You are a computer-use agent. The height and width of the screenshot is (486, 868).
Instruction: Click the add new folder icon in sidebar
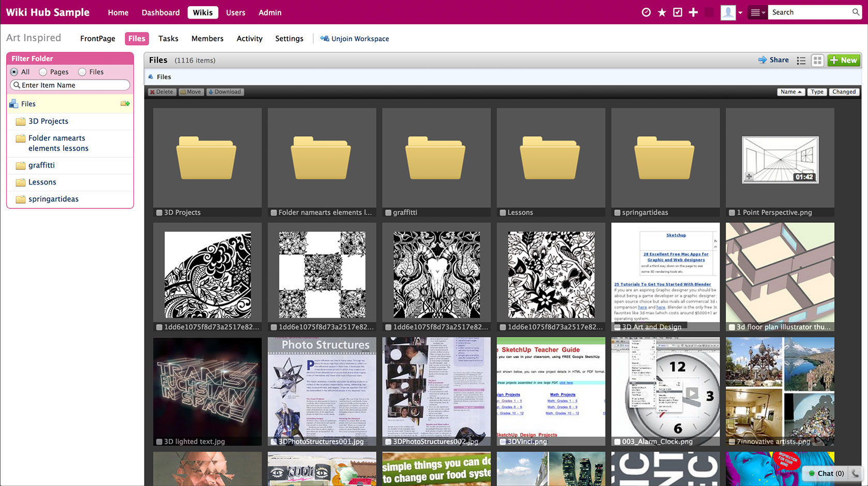tap(125, 104)
